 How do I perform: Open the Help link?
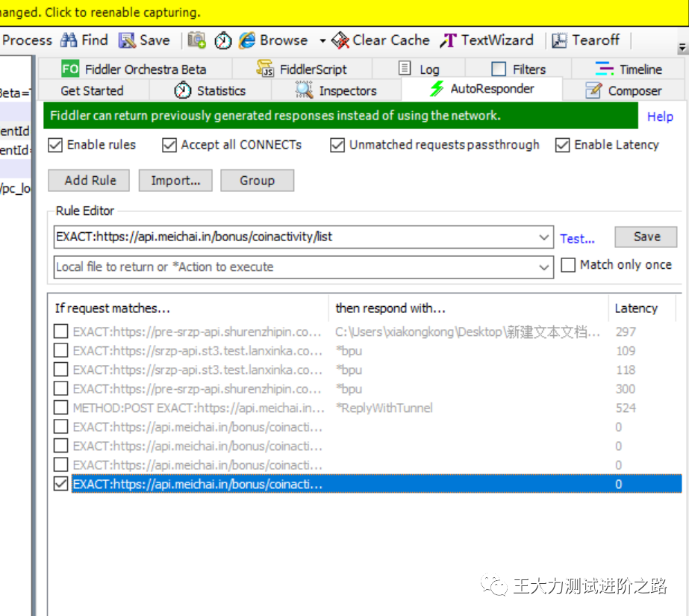[x=660, y=116]
